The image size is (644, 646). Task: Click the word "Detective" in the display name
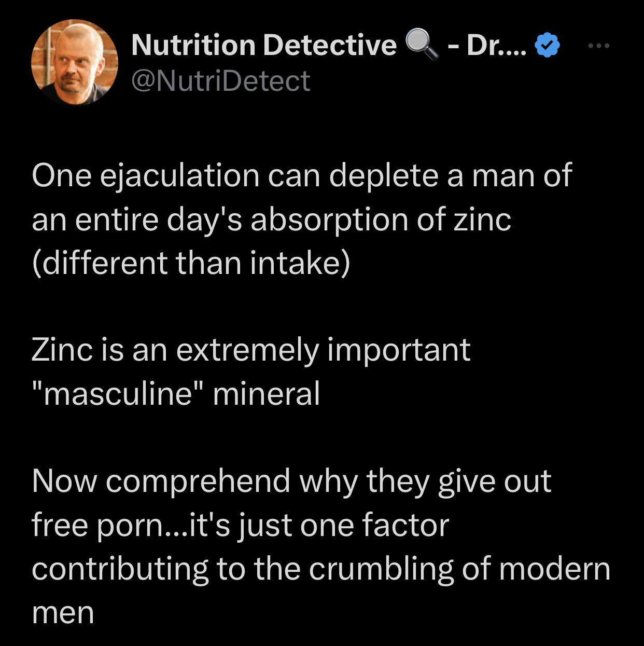330,45
